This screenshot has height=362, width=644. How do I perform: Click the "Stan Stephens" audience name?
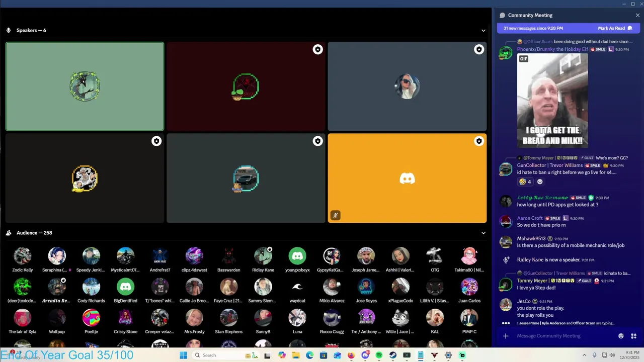[228, 332]
